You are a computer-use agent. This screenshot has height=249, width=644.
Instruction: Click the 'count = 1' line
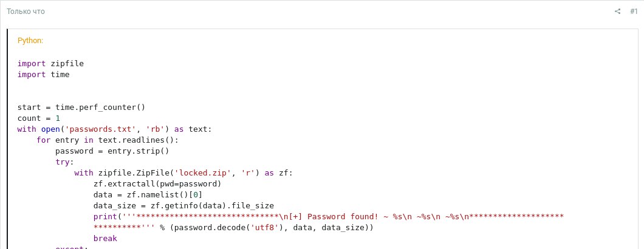tap(39, 118)
